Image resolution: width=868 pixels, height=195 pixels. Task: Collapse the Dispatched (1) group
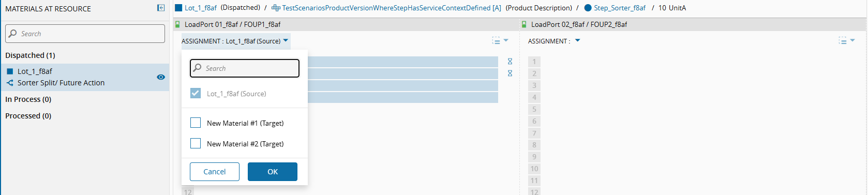(x=30, y=55)
